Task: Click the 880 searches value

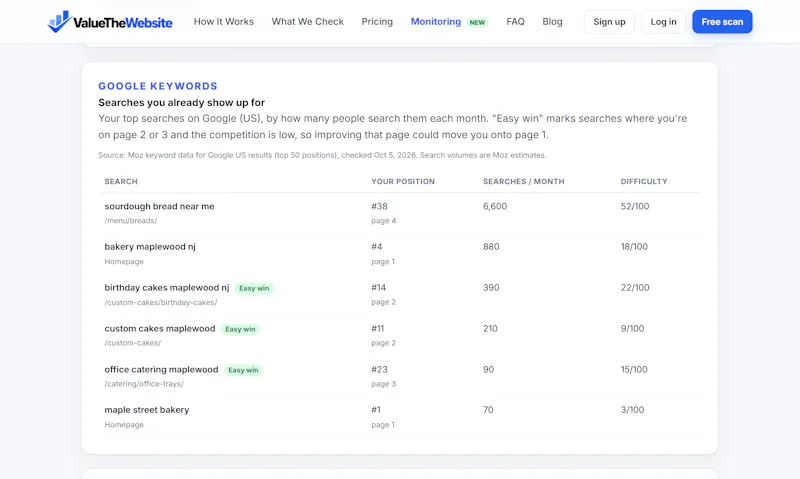Action: click(491, 247)
